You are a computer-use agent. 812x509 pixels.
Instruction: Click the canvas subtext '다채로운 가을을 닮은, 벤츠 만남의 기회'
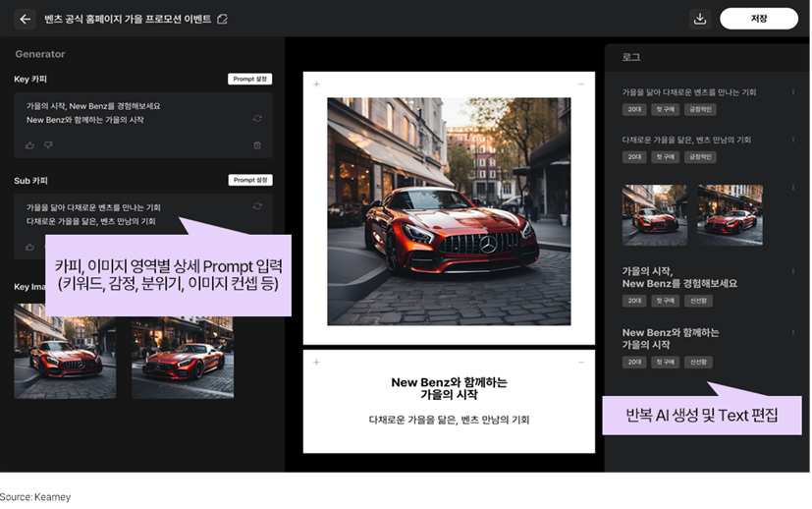pos(449,420)
